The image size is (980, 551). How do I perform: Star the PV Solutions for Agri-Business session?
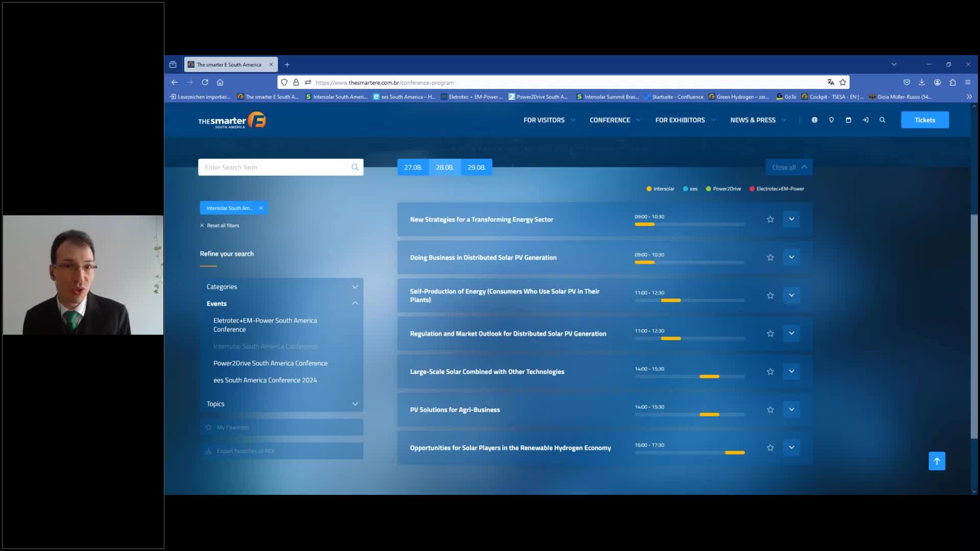click(770, 410)
